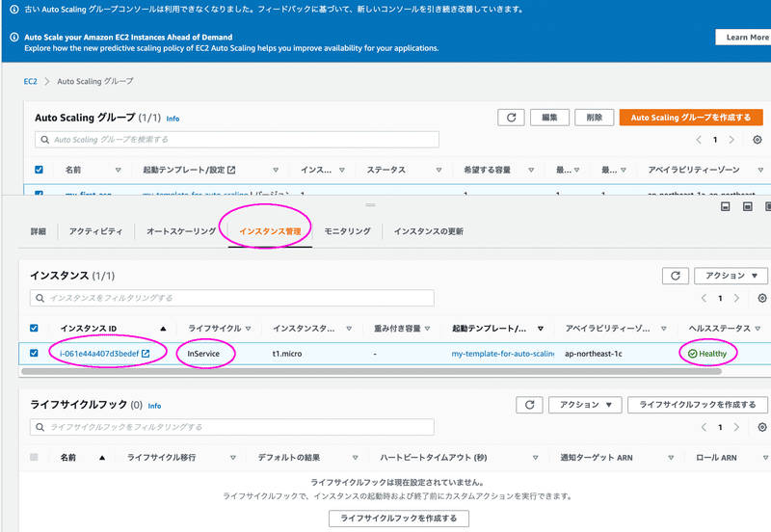This screenshot has height=532, width=771.
Task: Sort by 名前 column in Auto Scaling groups
Action: point(118,170)
